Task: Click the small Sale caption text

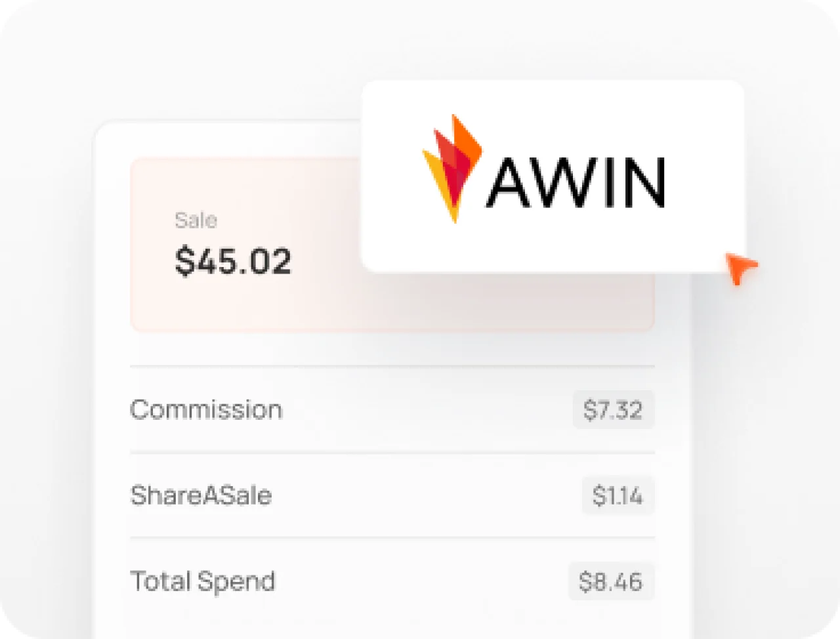Action: 196,220
